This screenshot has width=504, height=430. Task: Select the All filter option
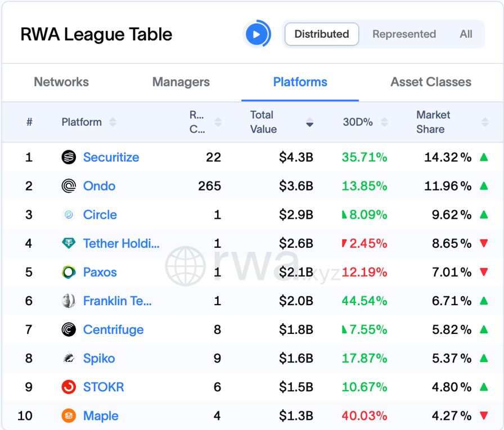point(466,34)
